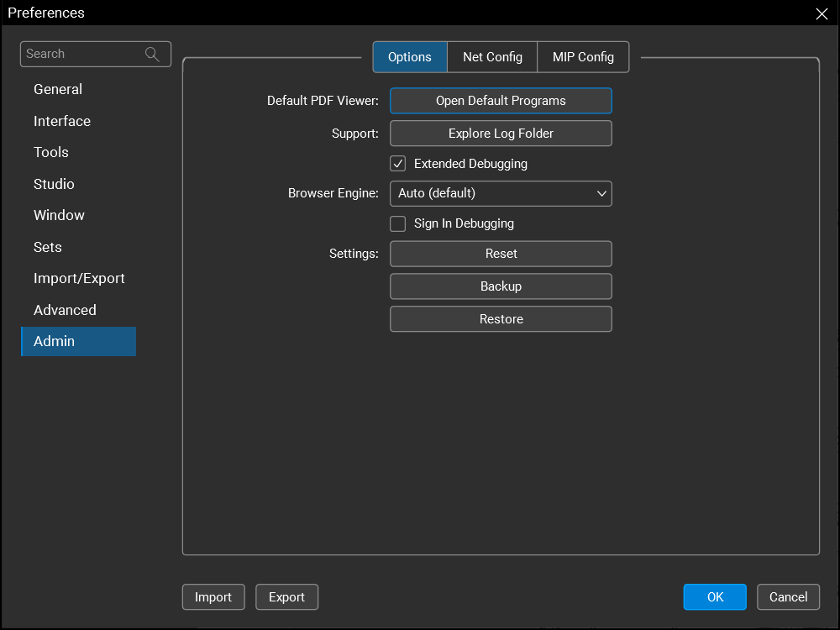Switch to the Net Config tab
840x630 pixels.
click(x=492, y=57)
